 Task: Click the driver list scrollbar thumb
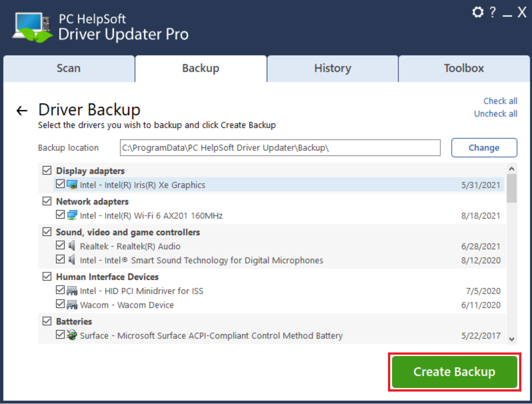512,188
